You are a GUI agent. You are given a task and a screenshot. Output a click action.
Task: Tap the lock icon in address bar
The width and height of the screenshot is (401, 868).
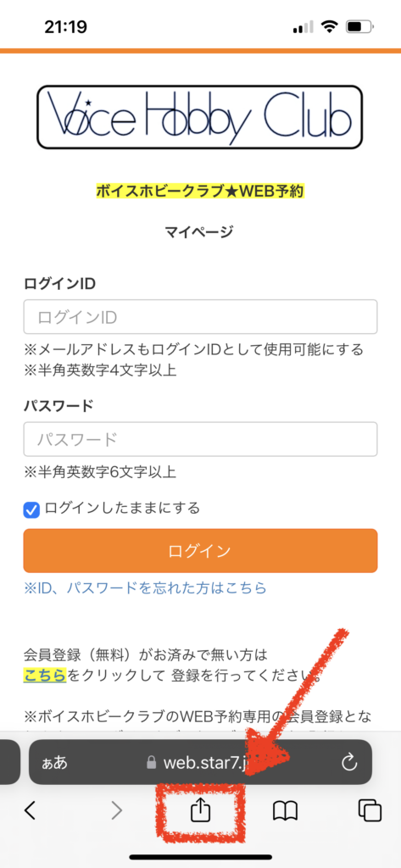pyautogui.click(x=151, y=763)
